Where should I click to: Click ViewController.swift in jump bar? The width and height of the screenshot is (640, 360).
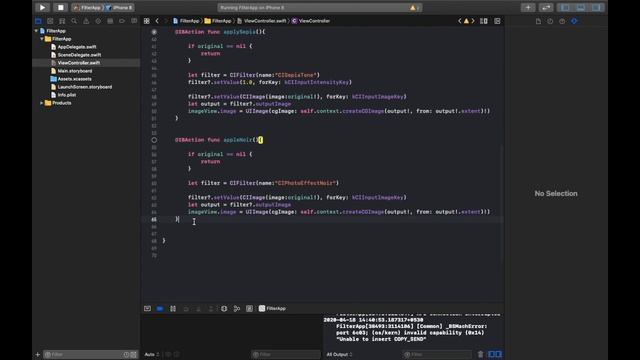click(x=262, y=21)
